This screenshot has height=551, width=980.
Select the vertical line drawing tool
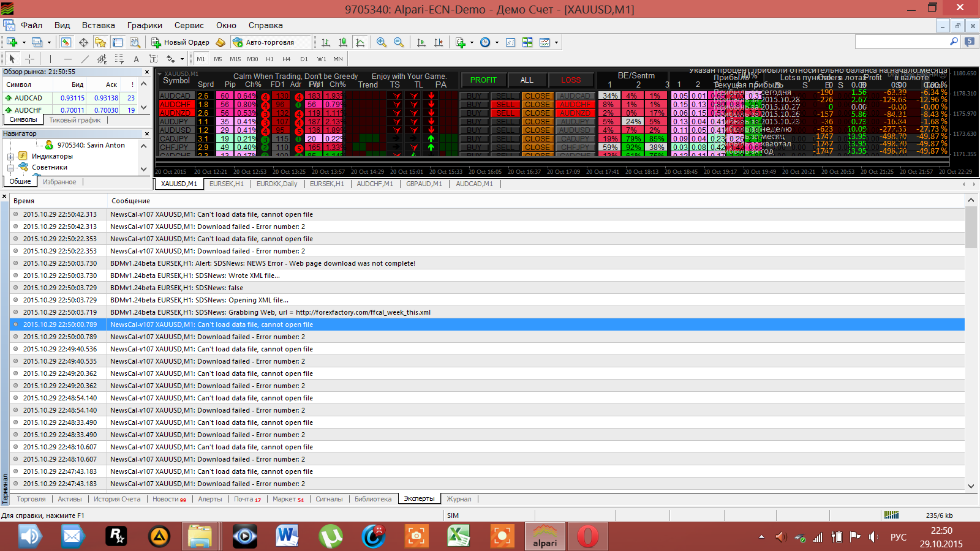(x=51, y=59)
